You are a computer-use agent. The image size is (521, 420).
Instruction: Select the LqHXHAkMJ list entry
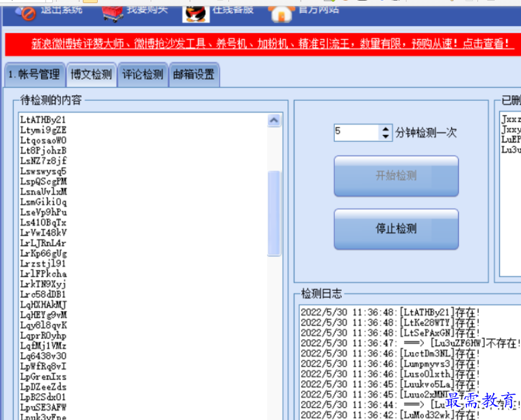(44, 305)
